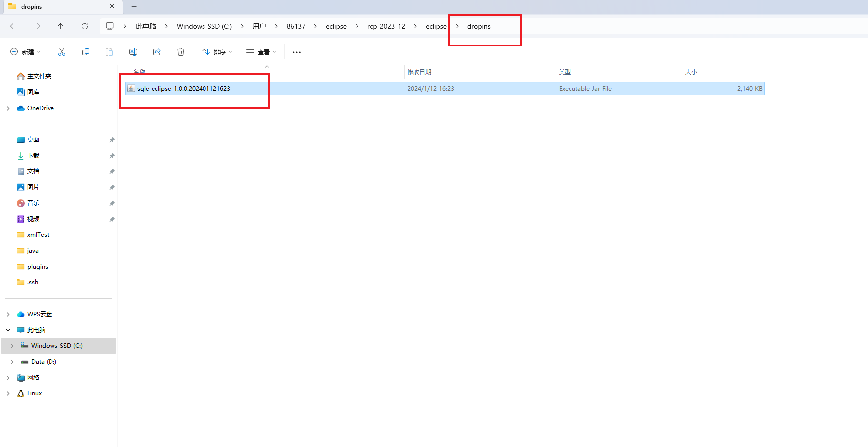This screenshot has height=447, width=868.
Task: Click the pin icon beside 视频
Action: (112, 219)
